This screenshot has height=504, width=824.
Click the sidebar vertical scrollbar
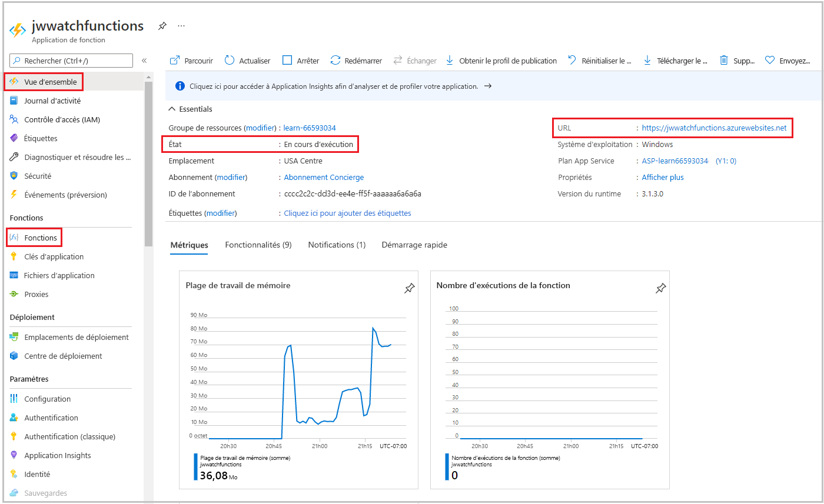[148, 165]
